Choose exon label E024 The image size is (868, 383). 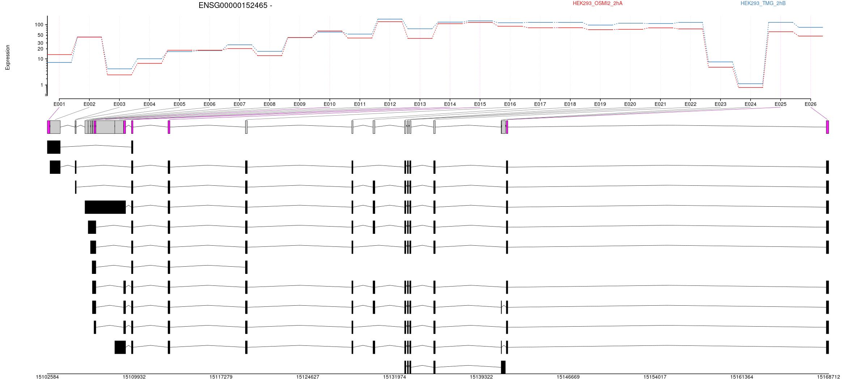click(750, 104)
